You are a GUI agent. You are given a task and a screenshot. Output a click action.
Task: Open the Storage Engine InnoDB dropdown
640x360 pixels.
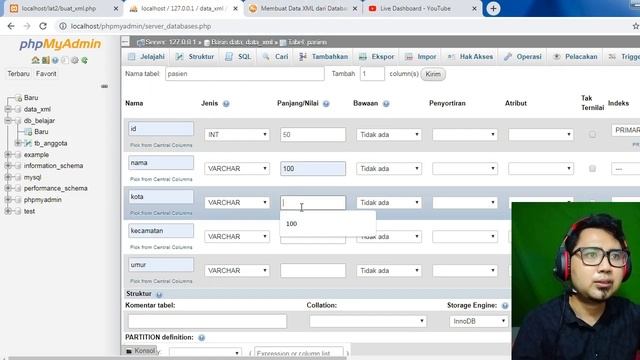(478, 321)
